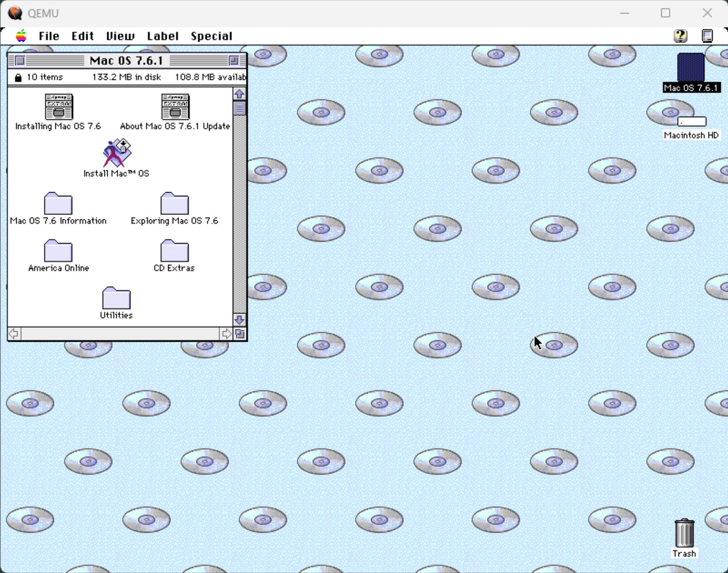
Task: Open the Apple menu
Action: point(21,36)
